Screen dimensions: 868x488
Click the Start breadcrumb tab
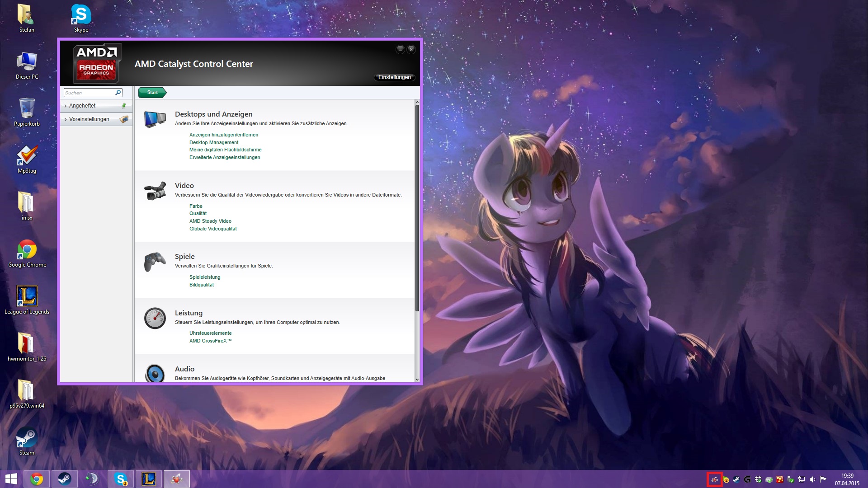click(152, 93)
